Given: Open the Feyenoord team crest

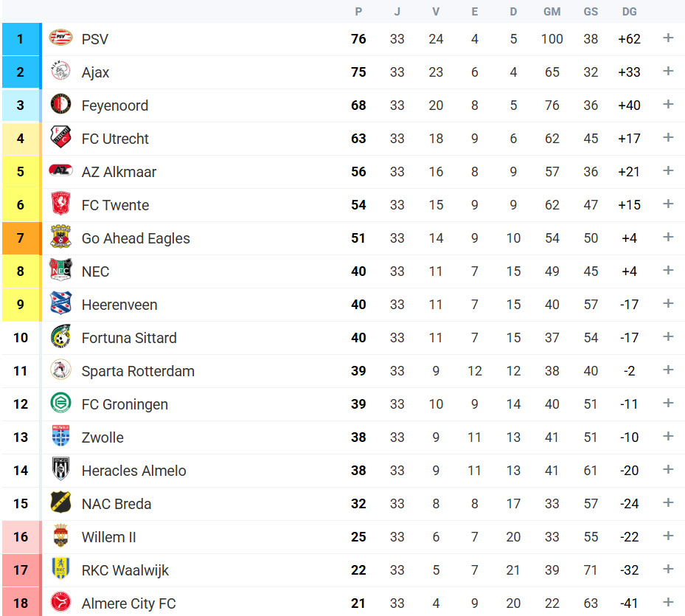Looking at the screenshot, I should [60, 104].
